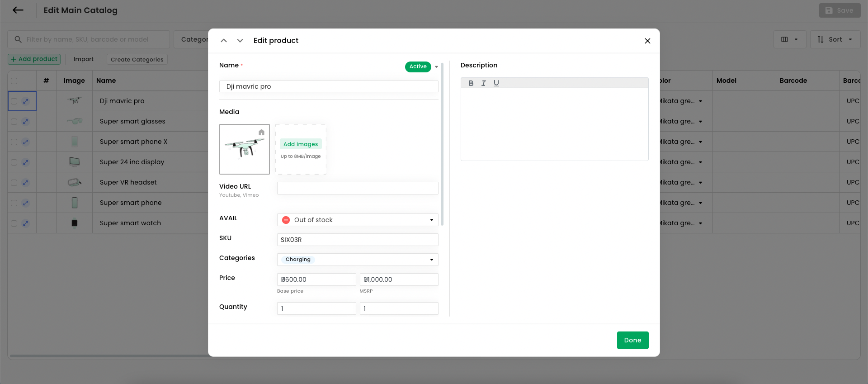
Task: Open color dropdown in Dji mavric pro row
Action: pos(700,101)
